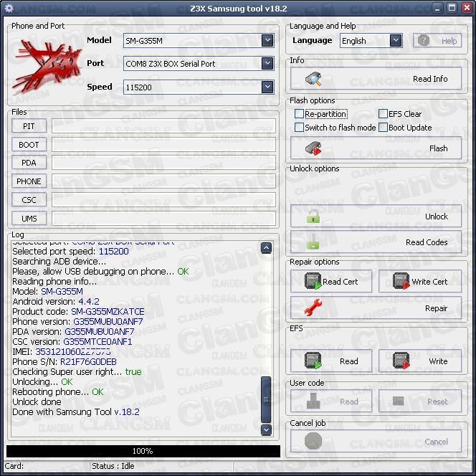Click the Write Cert chip icon
476x476 pixels.
click(x=401, y=281)
